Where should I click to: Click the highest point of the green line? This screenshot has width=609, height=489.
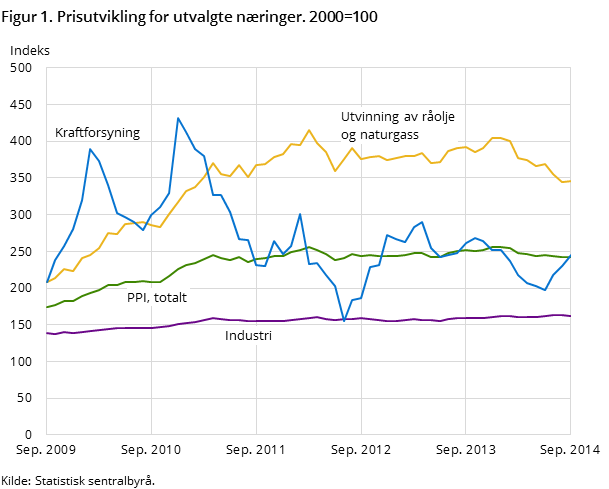point(309,246)
